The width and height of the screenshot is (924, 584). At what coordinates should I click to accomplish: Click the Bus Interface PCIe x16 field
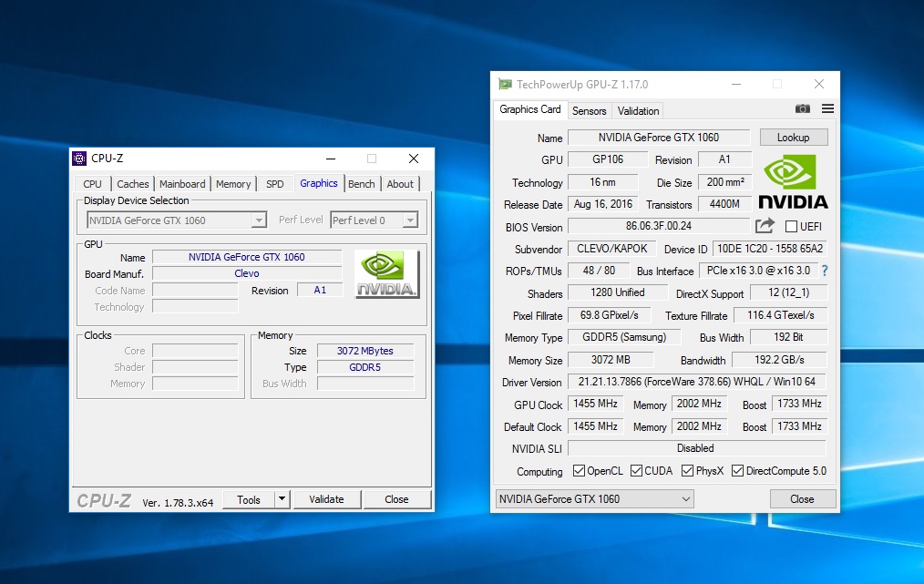pyautogui.click(x=758, y=271)
